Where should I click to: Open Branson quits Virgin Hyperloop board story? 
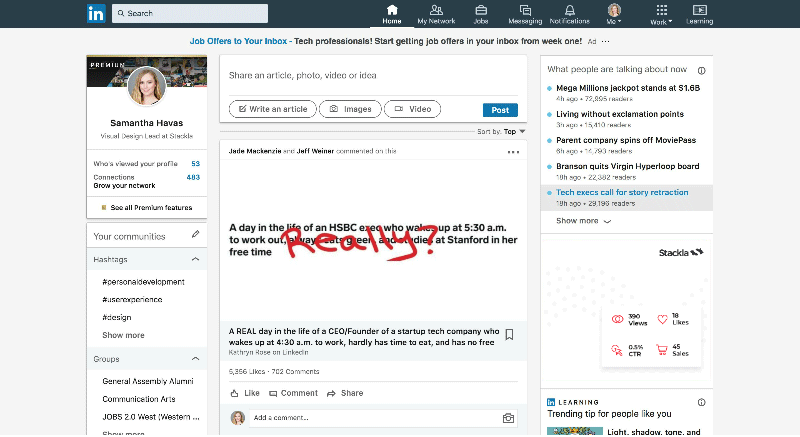point(627,166)
